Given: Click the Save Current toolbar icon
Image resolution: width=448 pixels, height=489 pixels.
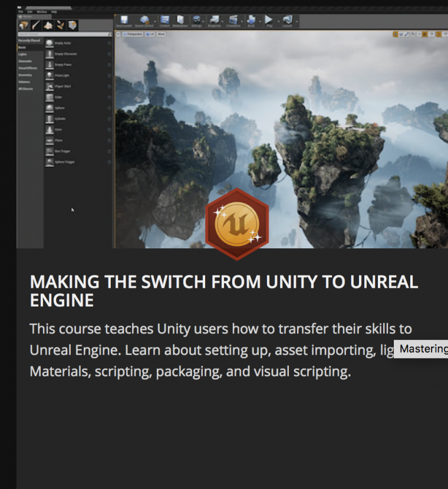Looking at the screenshot, I should (124, 21).
